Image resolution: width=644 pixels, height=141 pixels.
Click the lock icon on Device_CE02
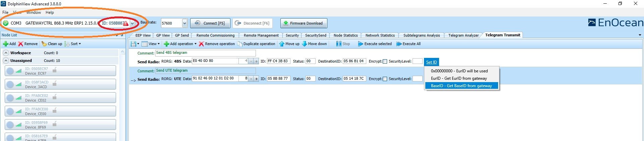click(x=54, y=97)
